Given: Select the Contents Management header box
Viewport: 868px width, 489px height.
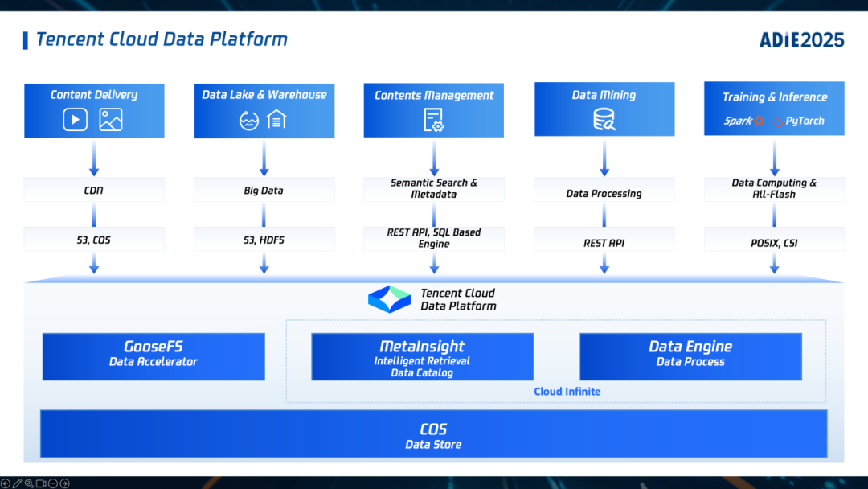Looking at the screenshot, I should (433, 110).
